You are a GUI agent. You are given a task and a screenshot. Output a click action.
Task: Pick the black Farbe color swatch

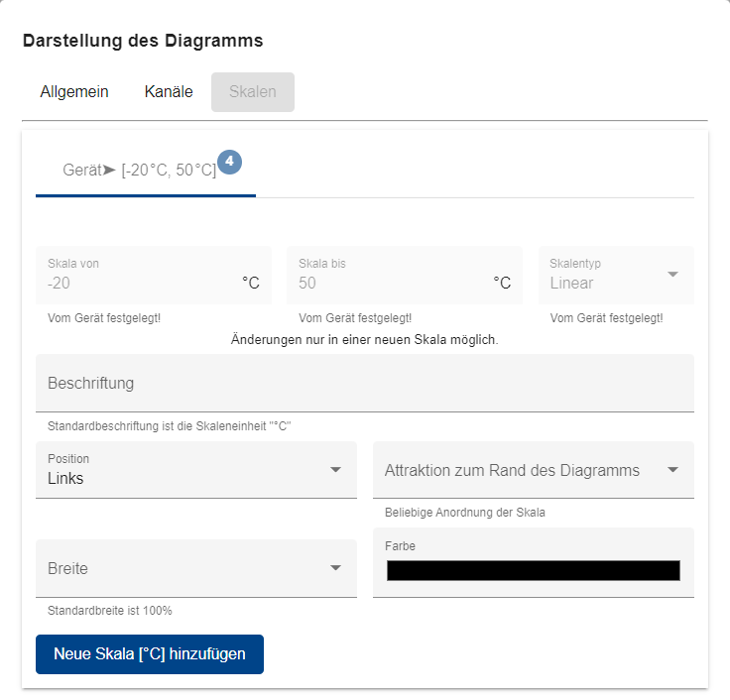click(x=533, y=570)
